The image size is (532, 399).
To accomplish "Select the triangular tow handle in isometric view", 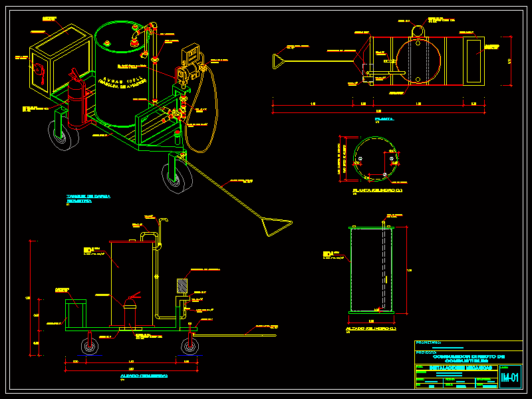I will point(275,227).
